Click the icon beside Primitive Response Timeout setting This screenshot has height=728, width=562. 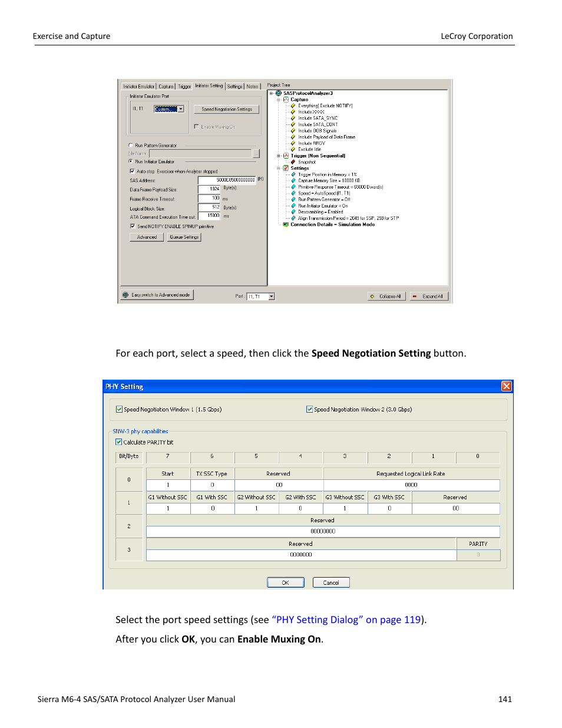[x=293, y=187]
